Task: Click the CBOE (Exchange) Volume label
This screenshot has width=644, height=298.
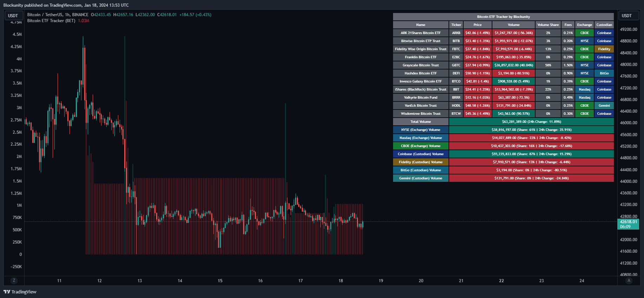Action: pos(421,146)
